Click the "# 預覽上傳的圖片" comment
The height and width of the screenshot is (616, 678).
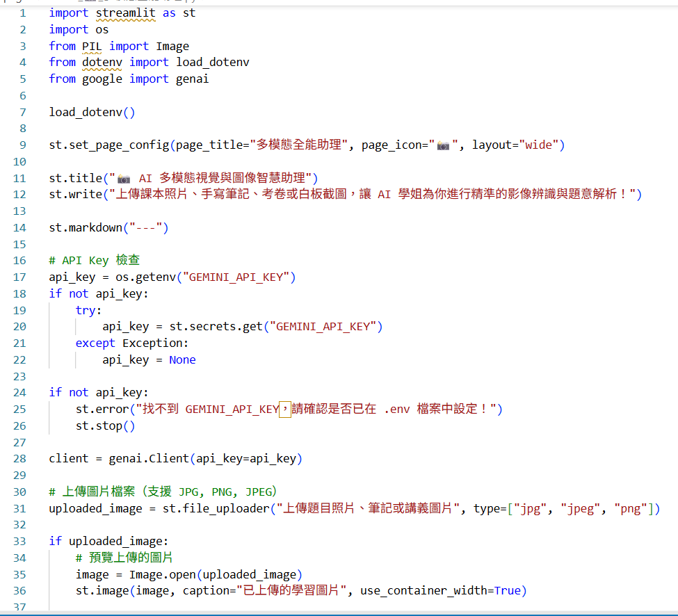point(124,558)
